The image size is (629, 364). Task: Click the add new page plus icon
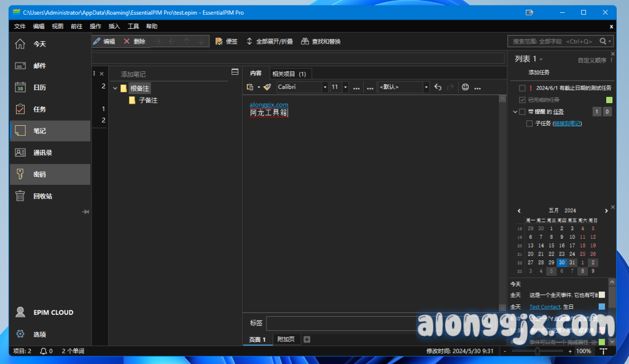[x=307, y=339]
